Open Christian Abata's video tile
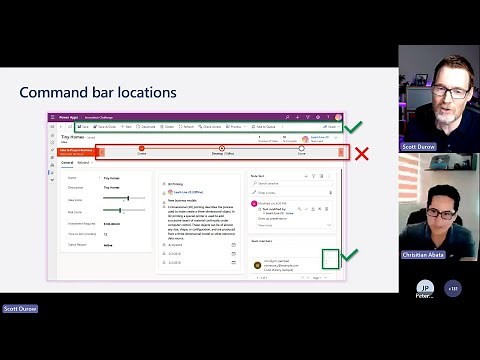 [439, 207]
